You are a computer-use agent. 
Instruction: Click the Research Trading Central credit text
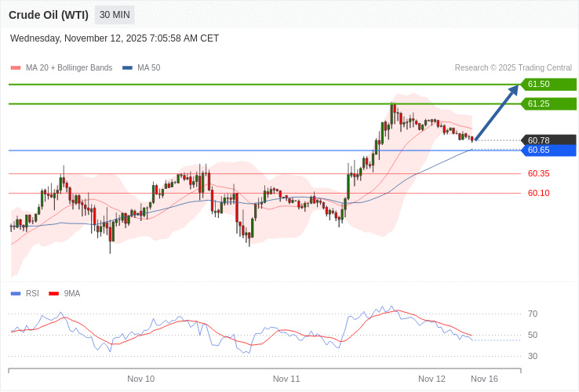[513, 68]
